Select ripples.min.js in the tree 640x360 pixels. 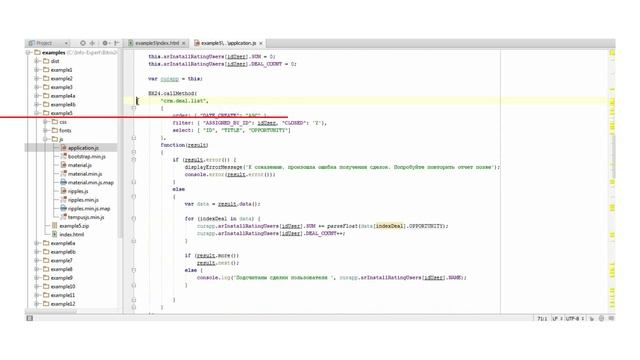(x=83, y=200)
